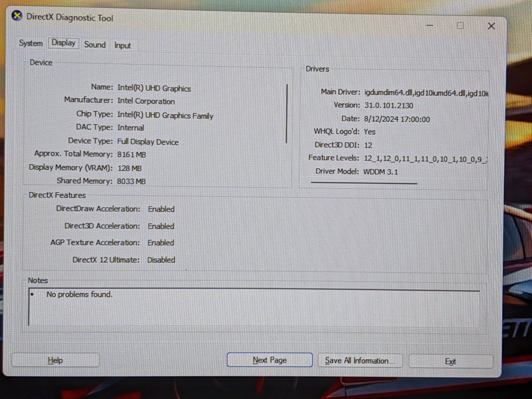Minimize the DirectX Diagnostic Tool window
The height and width of the screenshot is (399, 532).
coord(430,25)
